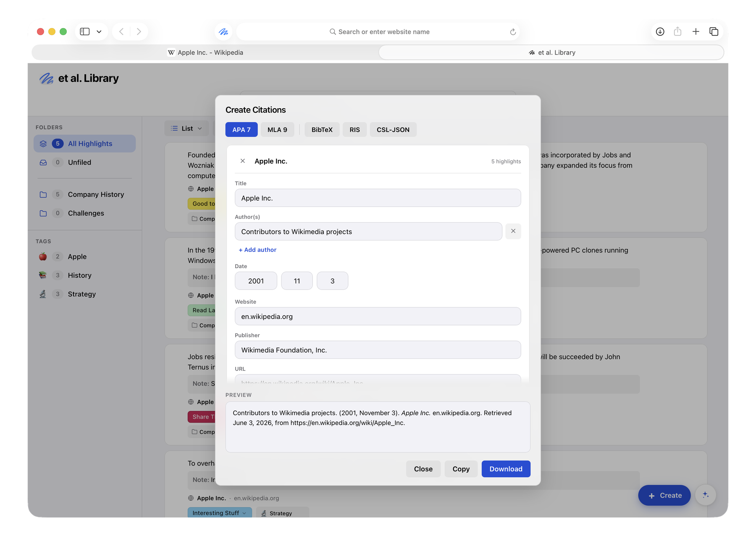This screenshot has width=756, height=554.
Task: Select the All Highlights folder
Action: (x=84, y=144)
